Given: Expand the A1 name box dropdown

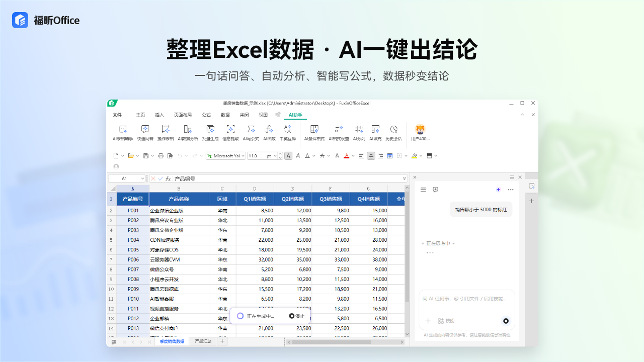Looking at the screenshot, I should click(142, 178).
